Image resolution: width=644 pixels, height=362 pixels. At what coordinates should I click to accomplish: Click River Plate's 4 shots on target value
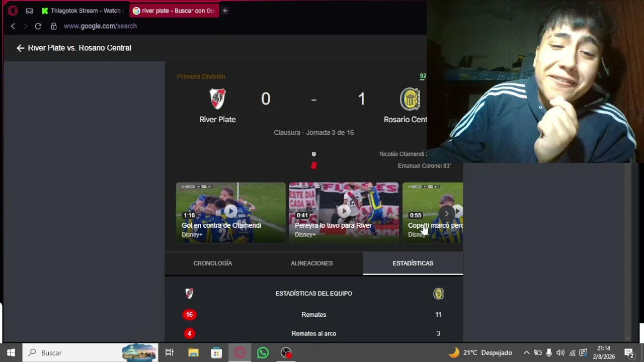(189, 333)
